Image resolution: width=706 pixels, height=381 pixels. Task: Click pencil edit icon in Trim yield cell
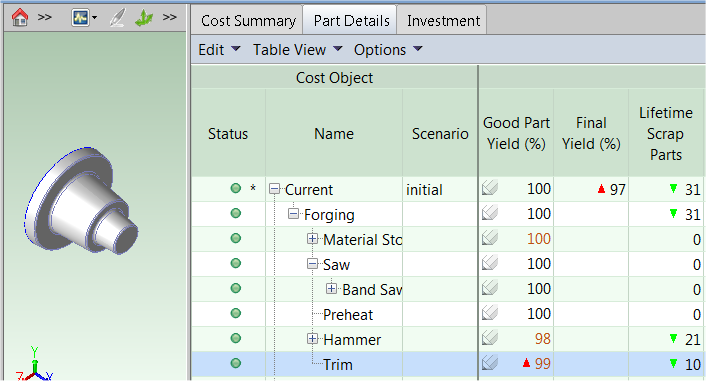pyautogui.click(x=489, y=363)
